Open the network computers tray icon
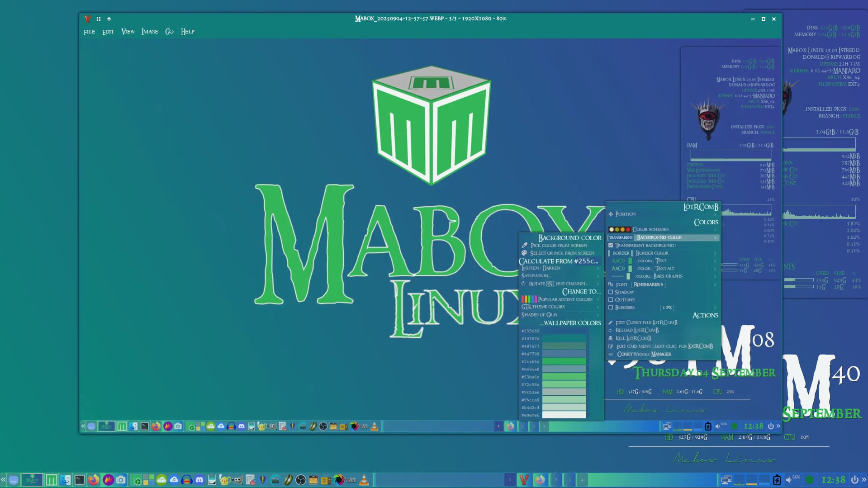The width and height of the screenshot is (868, 488). (726, 480)
